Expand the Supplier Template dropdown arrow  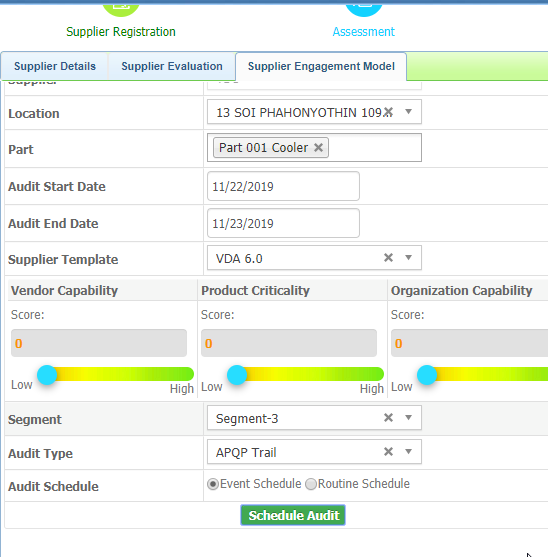(x=408, y=258)
